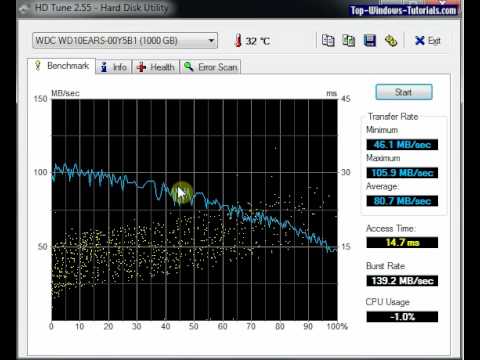
Task: Switch to the Info tab
Action: [x=114, y=67]
